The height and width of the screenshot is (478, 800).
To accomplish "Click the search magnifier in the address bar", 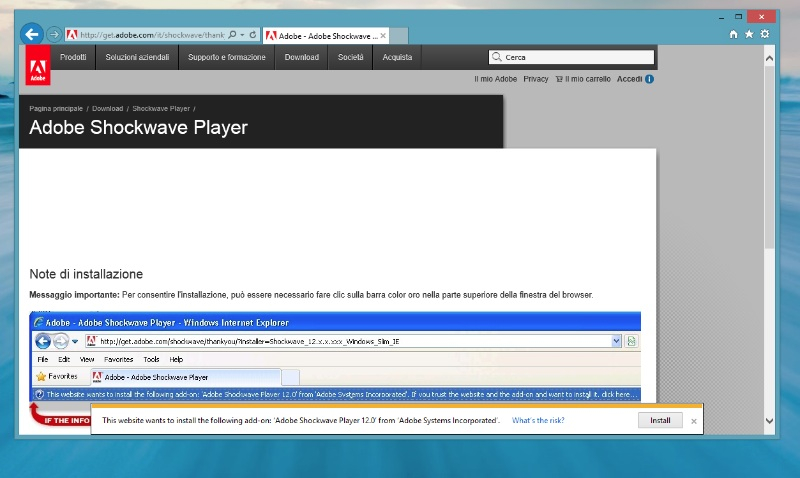I will 232,34.
